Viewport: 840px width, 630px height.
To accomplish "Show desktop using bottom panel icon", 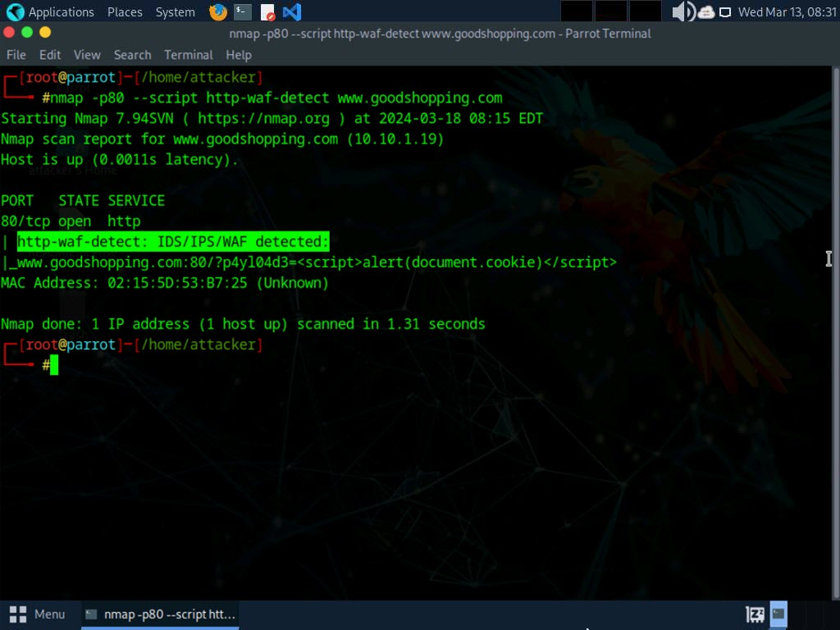I will coord(755,614).
